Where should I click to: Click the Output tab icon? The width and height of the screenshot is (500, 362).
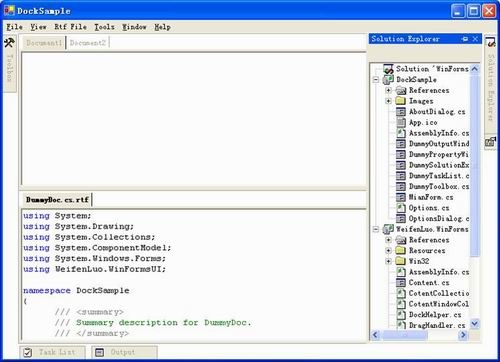pyautogui.click(x=99, y=352)
